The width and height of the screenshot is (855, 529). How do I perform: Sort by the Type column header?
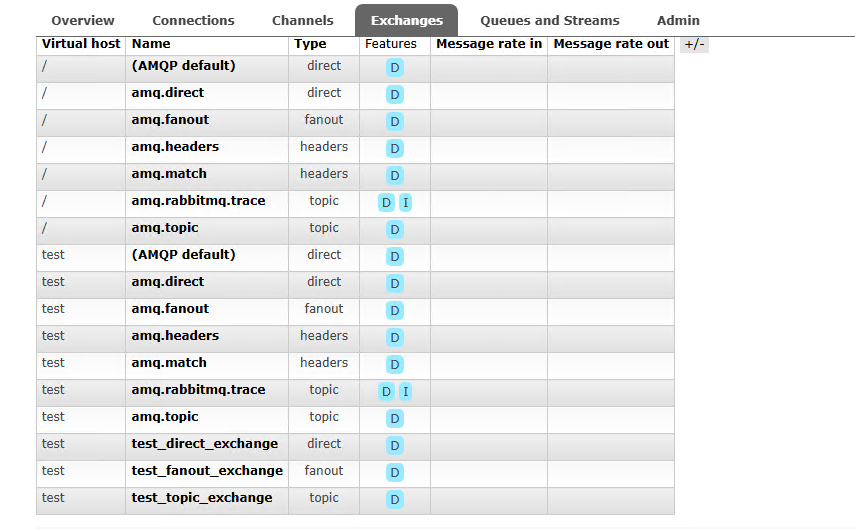(x=310, y=44)
